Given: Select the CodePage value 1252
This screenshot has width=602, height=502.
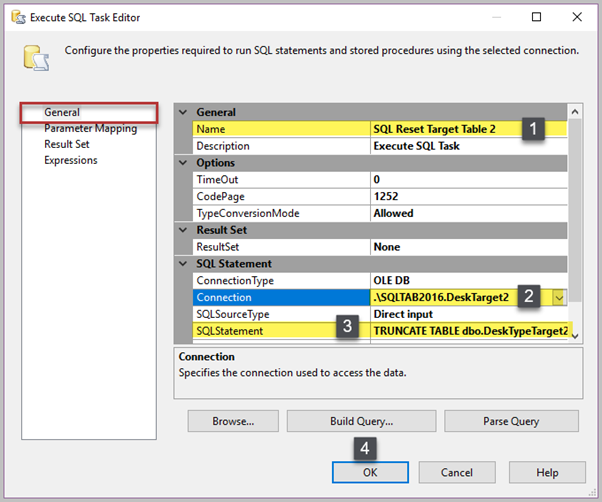Looking at the screenshot, I should pyautogui.click(x=386, y=197).
